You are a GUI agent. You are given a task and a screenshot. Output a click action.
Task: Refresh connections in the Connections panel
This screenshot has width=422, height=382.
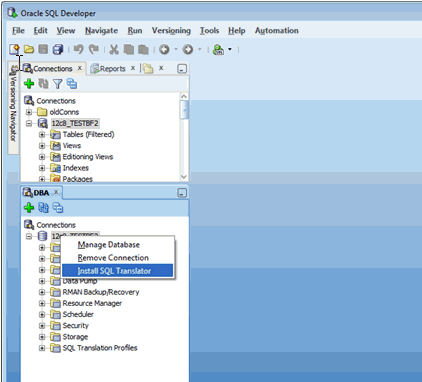43,84
